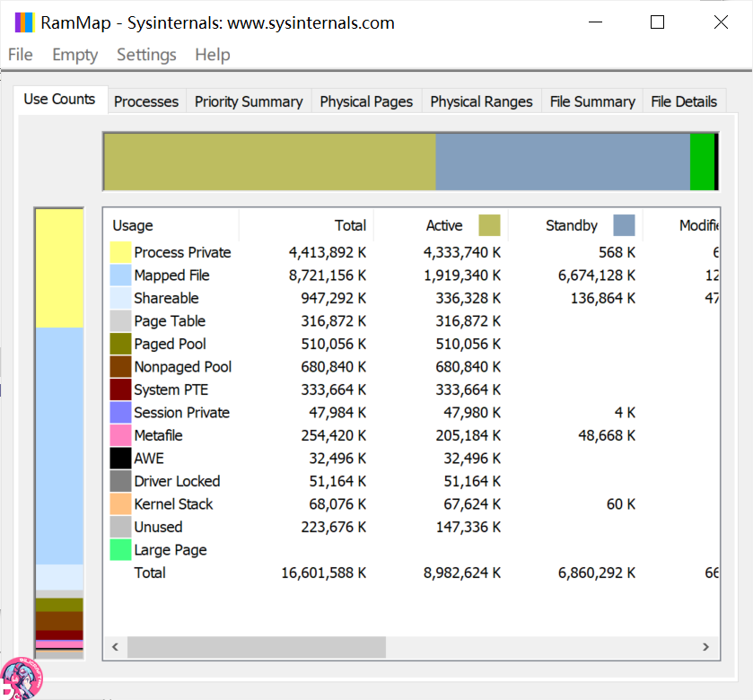Image resolution: width=753 pixels, height=700 pixels.
Task: Select the Page Table row label
Action: pyautogui.click(x=170, y=321)
